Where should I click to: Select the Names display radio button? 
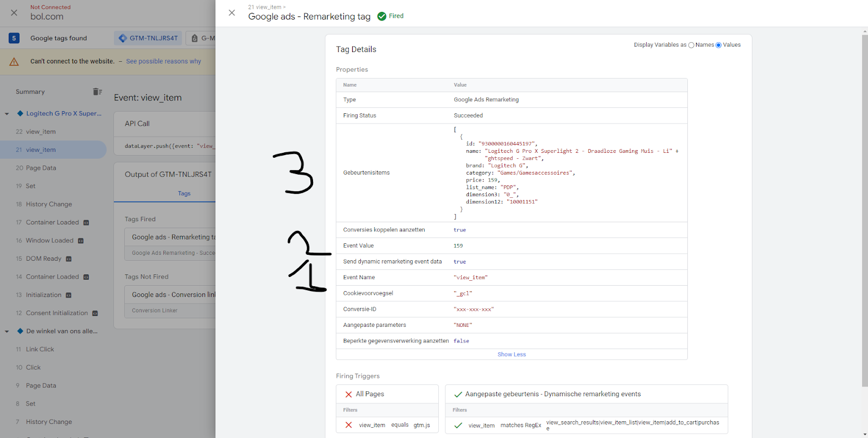tap(691, 45)
